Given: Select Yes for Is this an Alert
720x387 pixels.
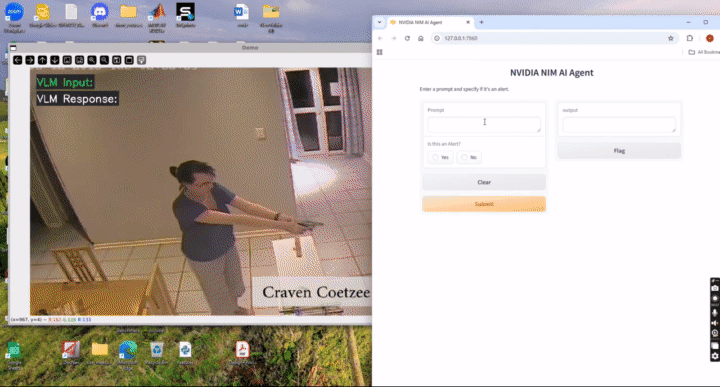Looking at the screenshot, I should [440, 157].
